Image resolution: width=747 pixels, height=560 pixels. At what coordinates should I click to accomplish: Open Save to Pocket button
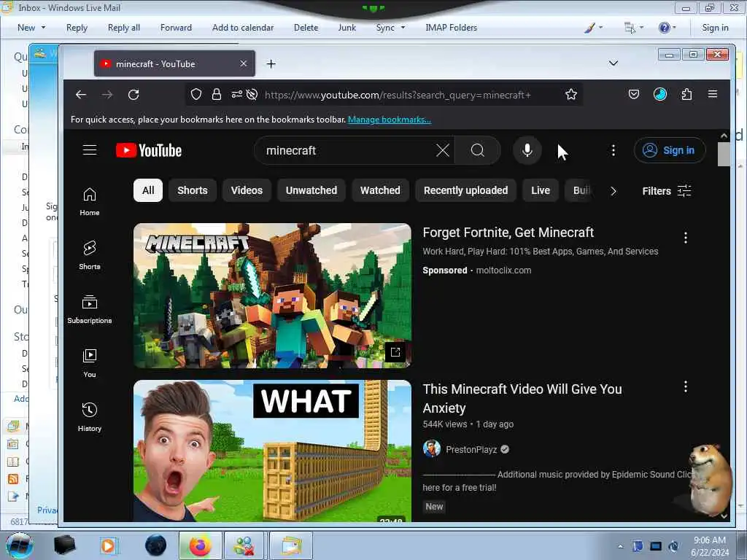[634, 94]
